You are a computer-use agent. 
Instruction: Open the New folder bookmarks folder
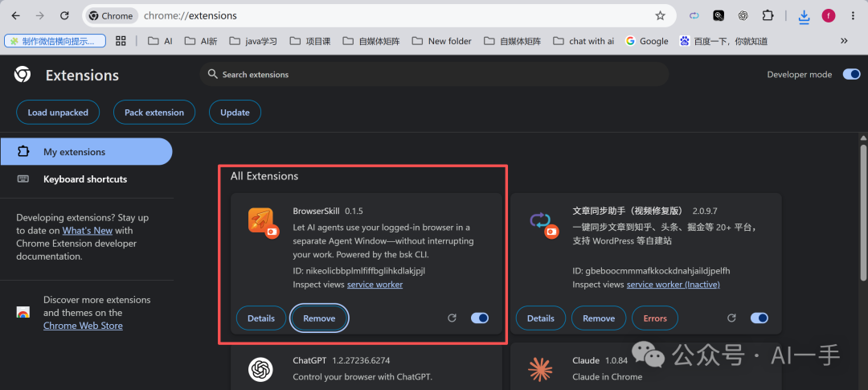442,40
